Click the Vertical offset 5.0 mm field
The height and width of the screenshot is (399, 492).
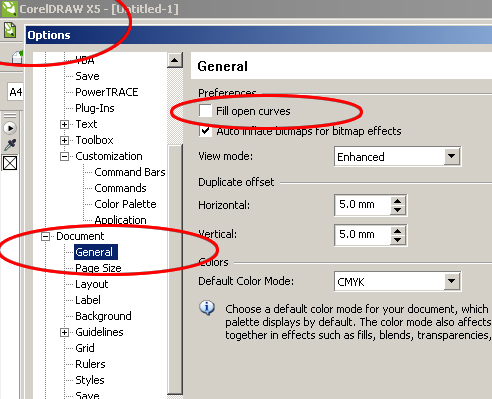363,235
